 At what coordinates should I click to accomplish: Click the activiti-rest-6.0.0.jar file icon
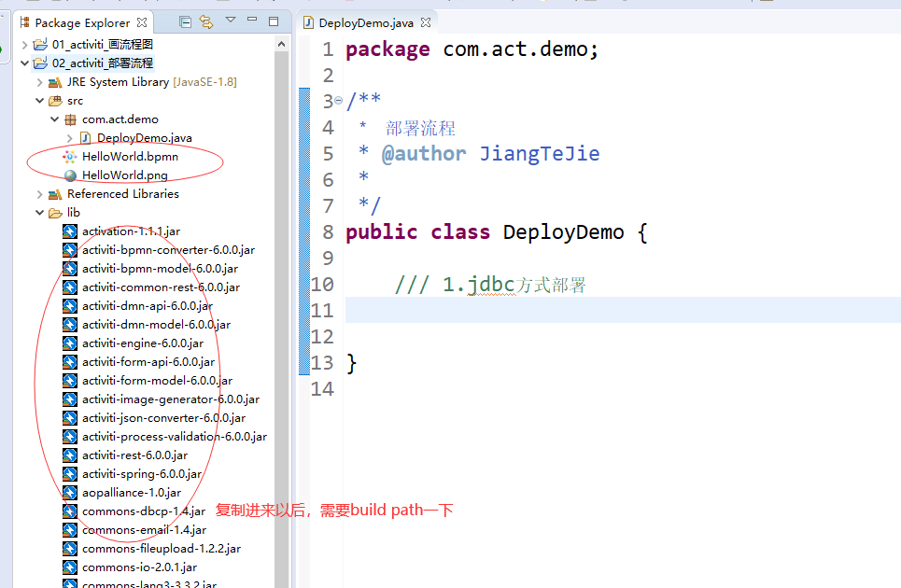[x=70, y=455]
